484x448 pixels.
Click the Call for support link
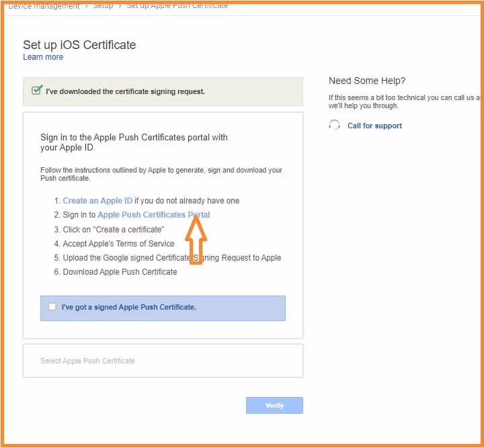[374, 126]
